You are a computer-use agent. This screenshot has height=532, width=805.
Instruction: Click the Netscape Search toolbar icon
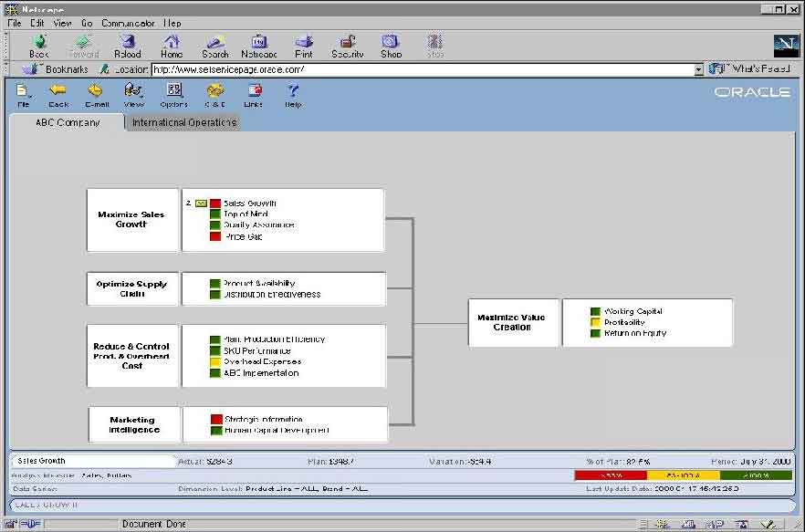tap(215, 46)
